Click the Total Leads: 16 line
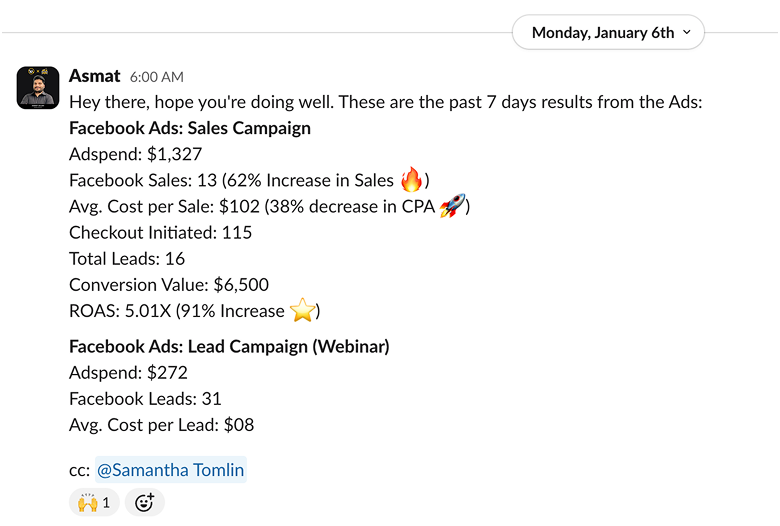 [x=129, y=258]
